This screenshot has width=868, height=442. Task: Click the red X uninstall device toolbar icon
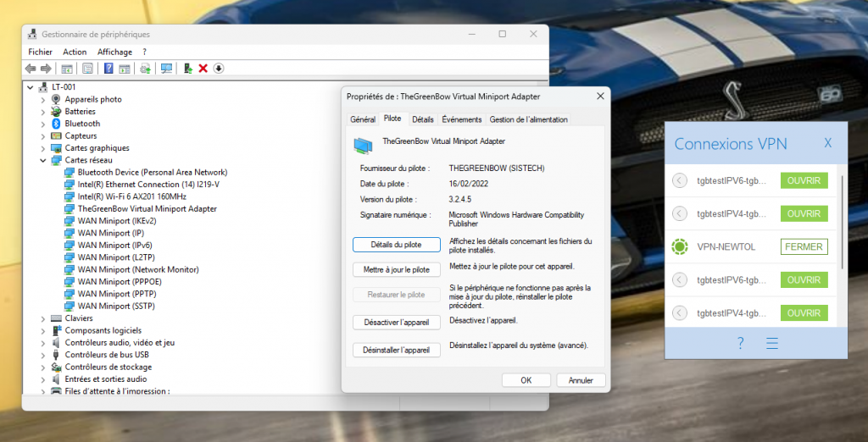coord(203,69)
